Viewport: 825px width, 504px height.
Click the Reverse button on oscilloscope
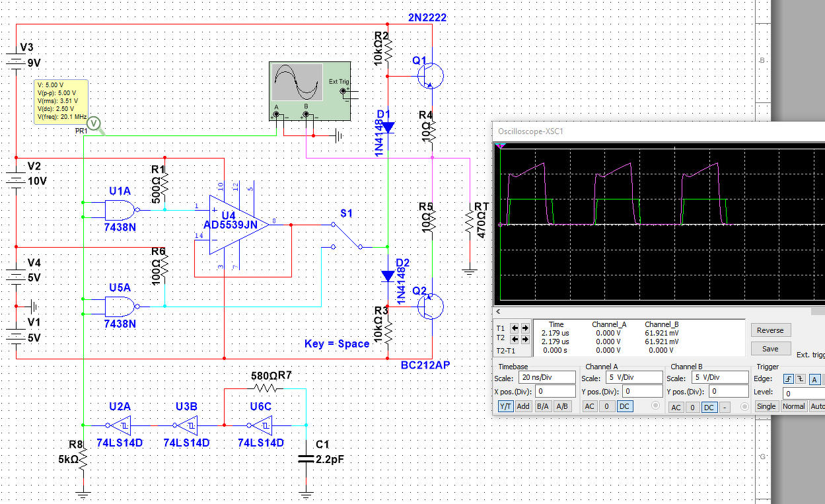tap(770, 330)
